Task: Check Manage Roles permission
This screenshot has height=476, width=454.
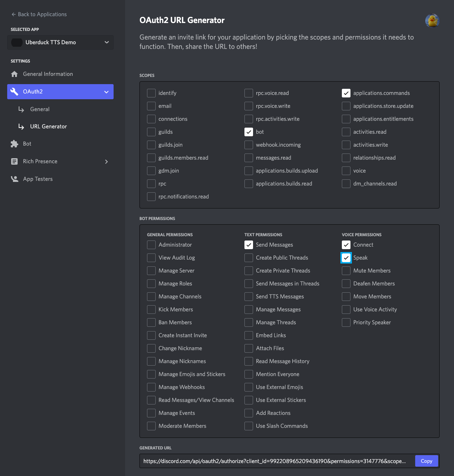Action: point(151,284)
